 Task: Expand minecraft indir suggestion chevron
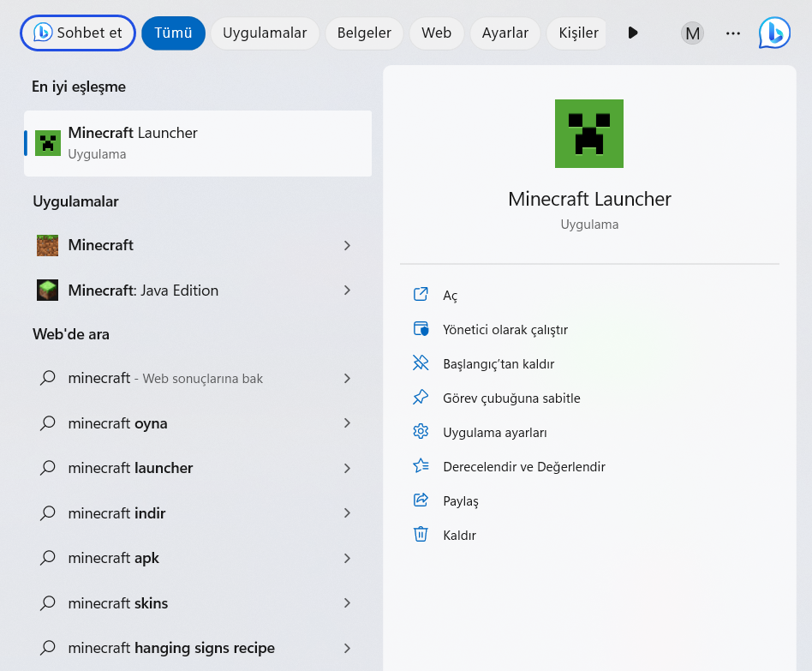pyautogui.click(x=348, y=513)
